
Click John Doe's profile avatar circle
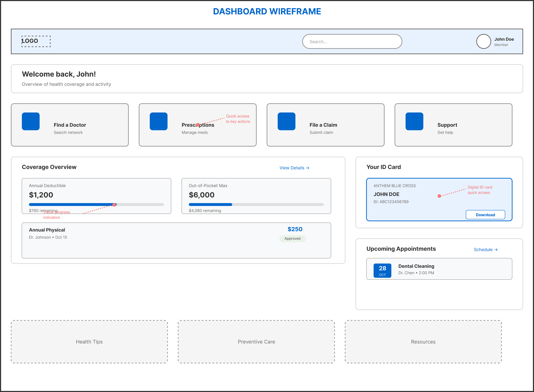tap(483, 42)
